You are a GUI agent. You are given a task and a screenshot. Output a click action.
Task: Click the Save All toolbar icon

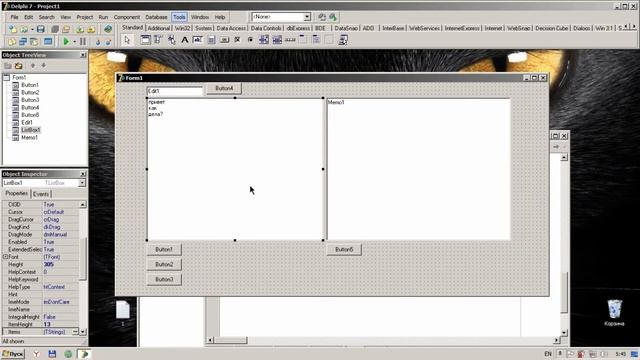coord(55,29)
